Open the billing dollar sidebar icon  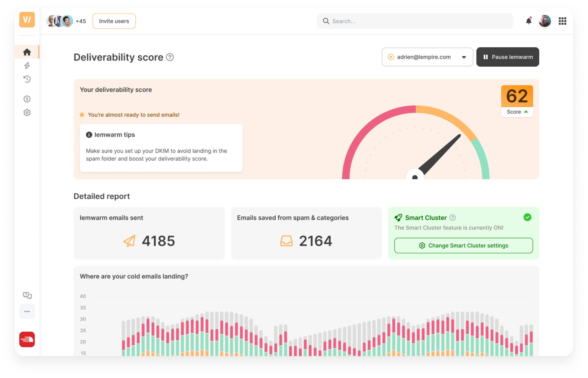point(27,99)
